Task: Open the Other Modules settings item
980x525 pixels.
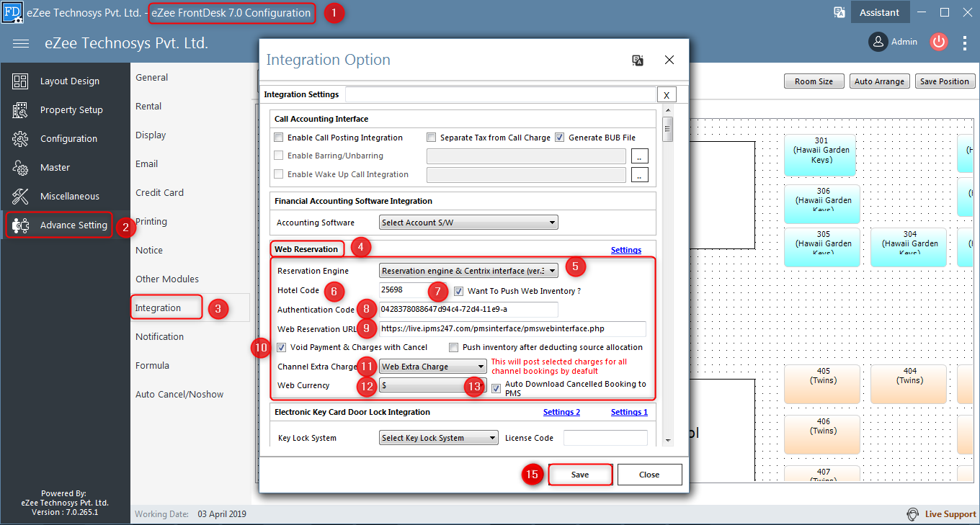Action: tap(167, 279)
